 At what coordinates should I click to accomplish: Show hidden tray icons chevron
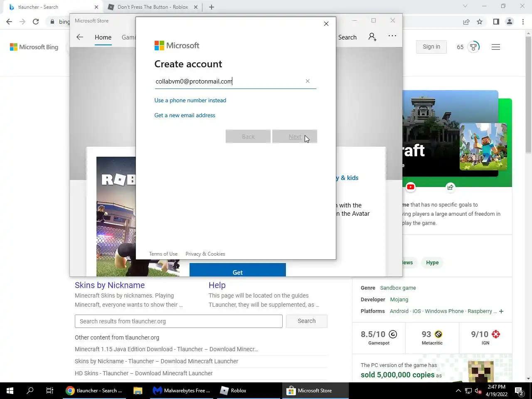pyautogui.click(x=458, y=391)
